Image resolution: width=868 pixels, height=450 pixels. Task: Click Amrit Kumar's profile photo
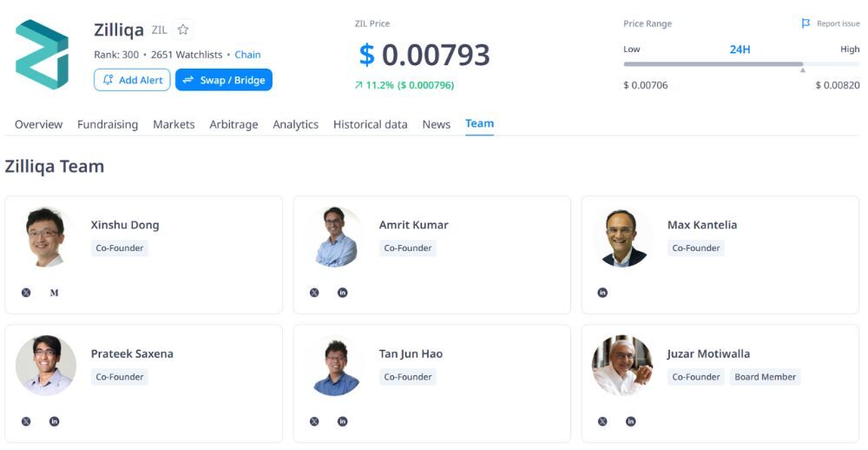click(x=335, y=236)
